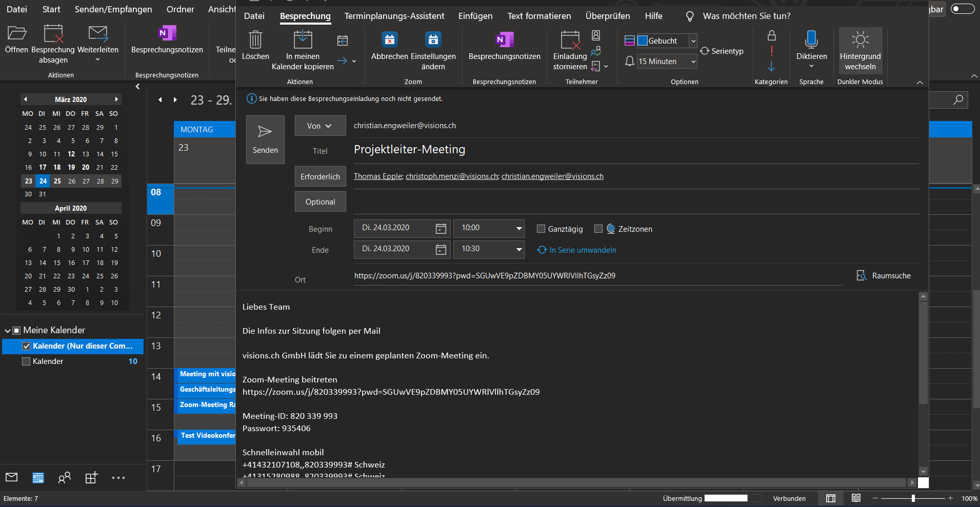Tick the Zeitzonen checkbox

tap(598, 229)
